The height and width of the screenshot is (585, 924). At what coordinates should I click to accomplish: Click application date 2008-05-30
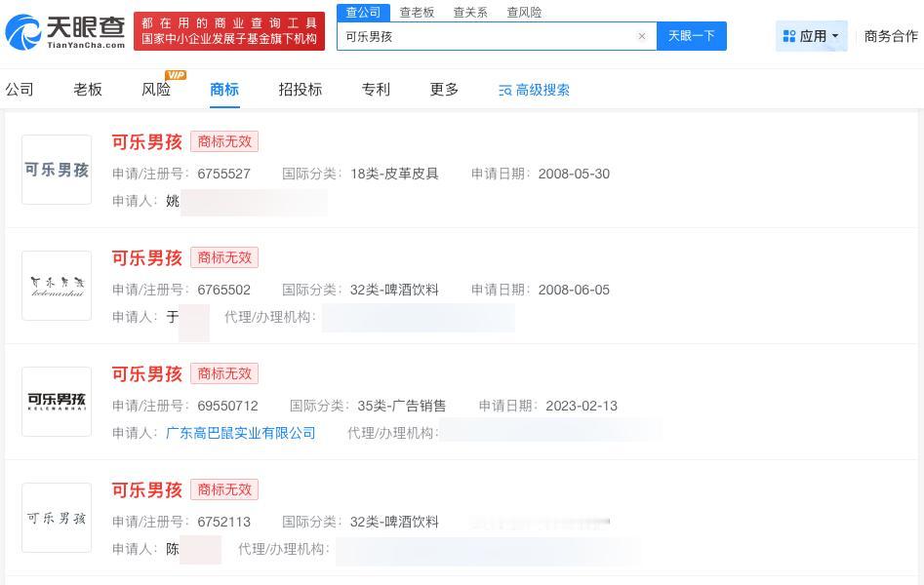coord(574,174)
